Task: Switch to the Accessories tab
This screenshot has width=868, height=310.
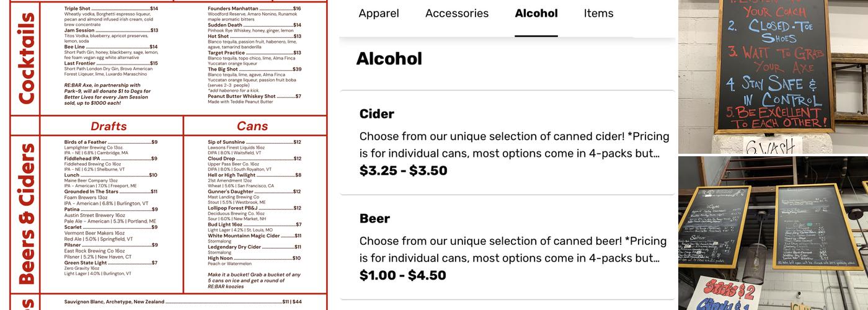Action: (457, 14)
